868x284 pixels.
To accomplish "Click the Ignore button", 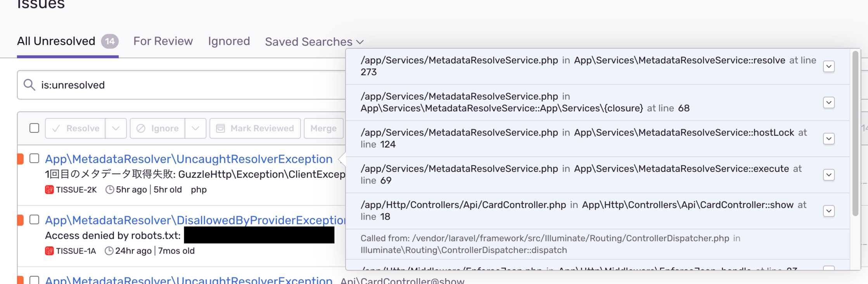I will [x=157, y=128].
